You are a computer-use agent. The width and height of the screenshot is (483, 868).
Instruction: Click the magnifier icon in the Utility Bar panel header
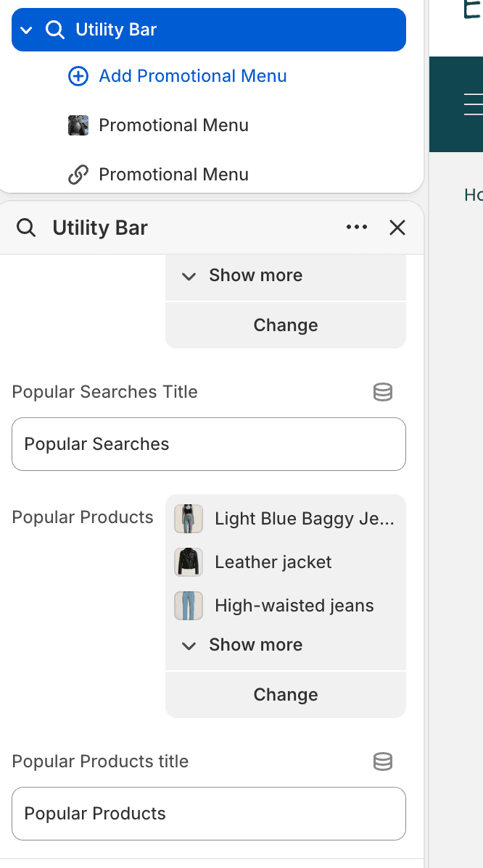26,228
